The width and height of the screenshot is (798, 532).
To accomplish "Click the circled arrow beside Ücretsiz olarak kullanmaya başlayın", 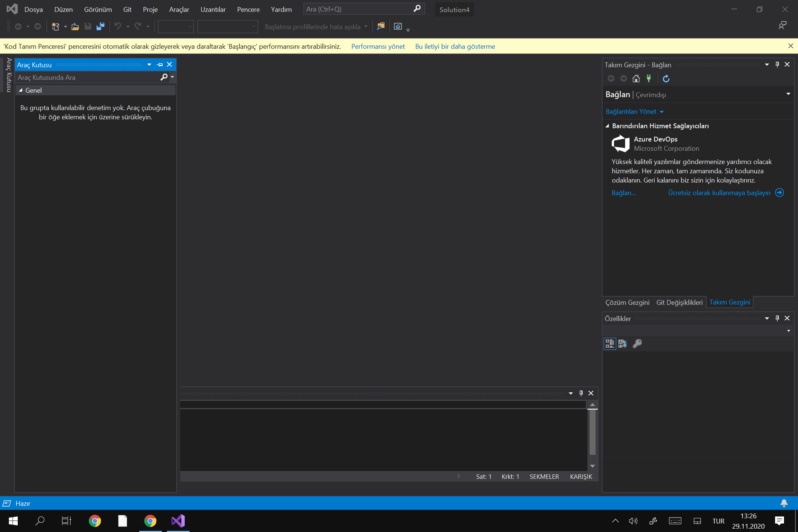I will coord(780,192).
